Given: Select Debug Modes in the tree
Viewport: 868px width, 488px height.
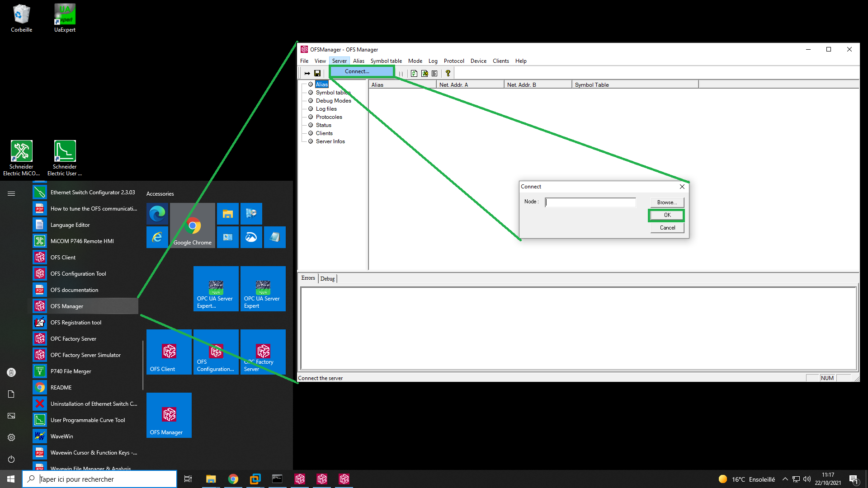Looking at the screenshot, I should [x=333, y=101].
